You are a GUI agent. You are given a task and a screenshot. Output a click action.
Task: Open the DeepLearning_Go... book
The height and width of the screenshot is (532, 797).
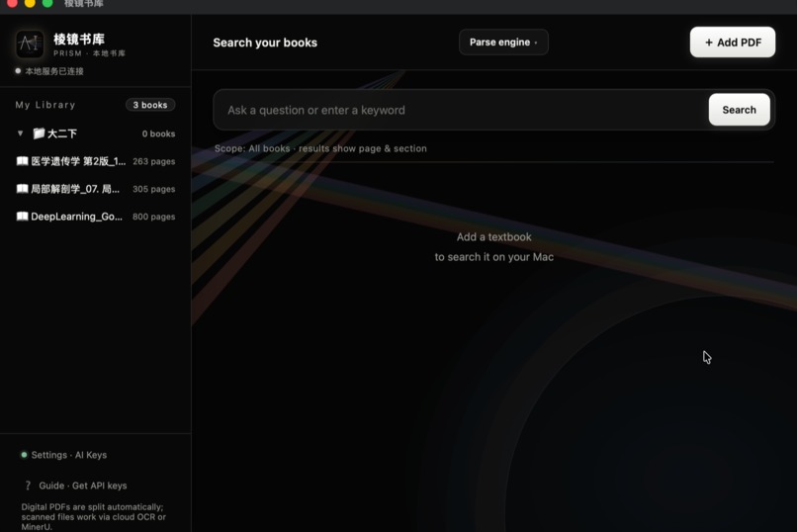[x=96, y=216]
